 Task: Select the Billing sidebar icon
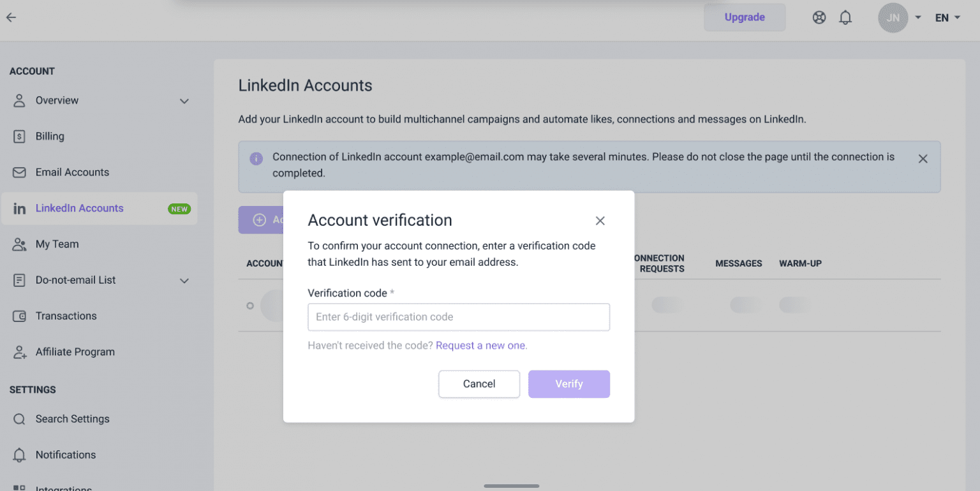pos(19,136)
